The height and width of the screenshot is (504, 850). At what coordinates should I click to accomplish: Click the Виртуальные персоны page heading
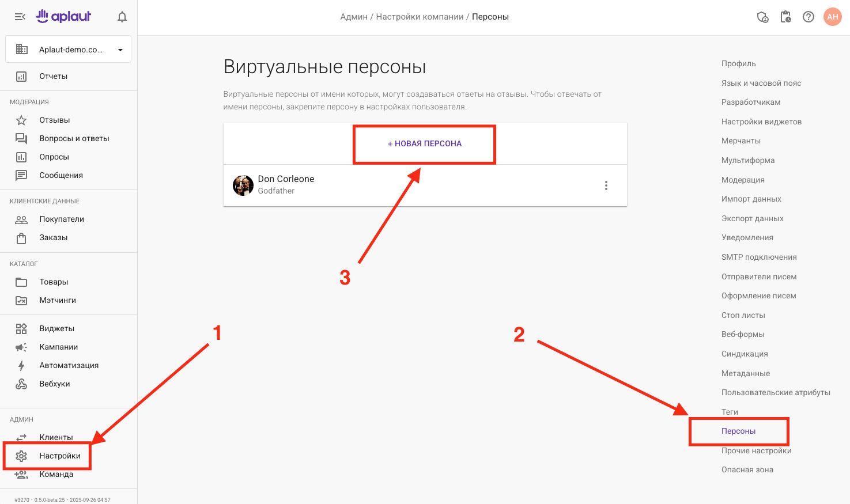click(324, 67)
